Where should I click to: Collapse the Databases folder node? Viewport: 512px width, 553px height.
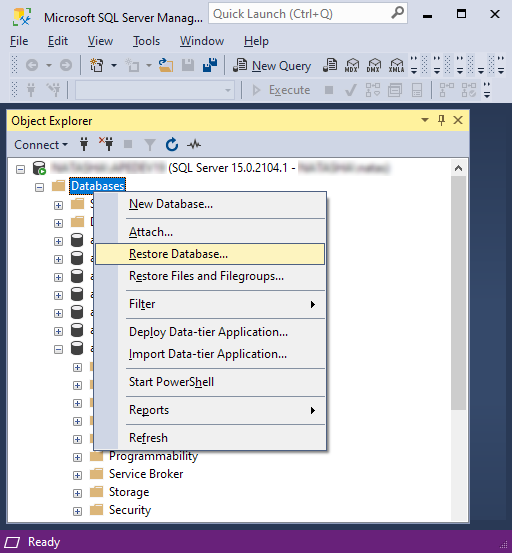click(x=39, y=187)
